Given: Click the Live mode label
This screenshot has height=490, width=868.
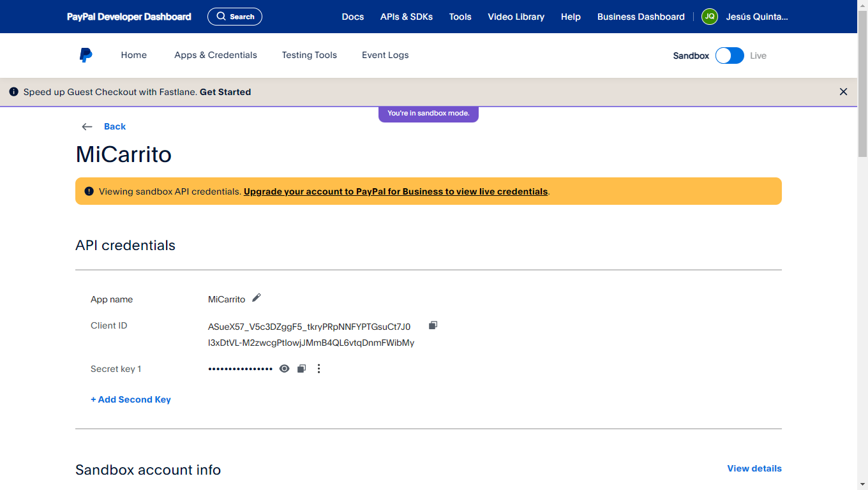Looking at the screenshot, I should point(758,56).
